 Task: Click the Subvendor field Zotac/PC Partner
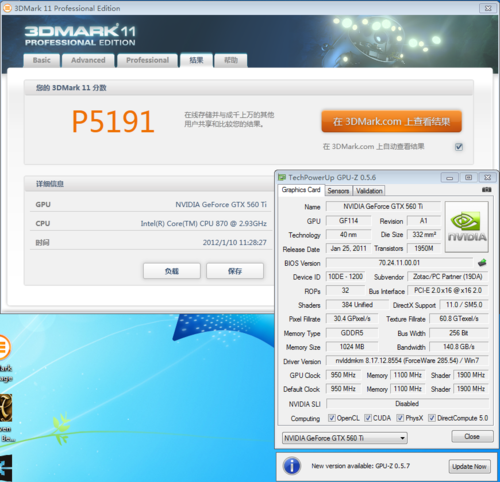448,277
